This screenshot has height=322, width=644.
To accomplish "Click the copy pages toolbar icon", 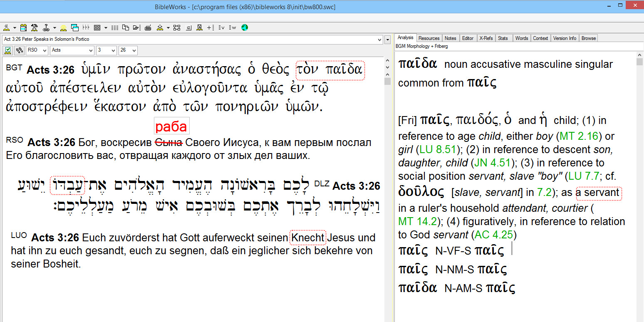I will point(125,27).
